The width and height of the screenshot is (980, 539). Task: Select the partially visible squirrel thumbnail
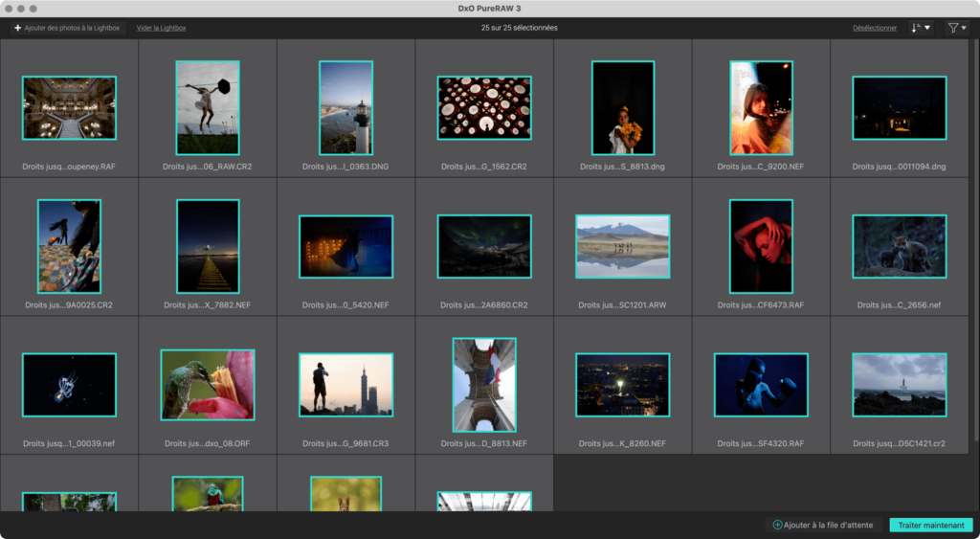click(345, 494)
